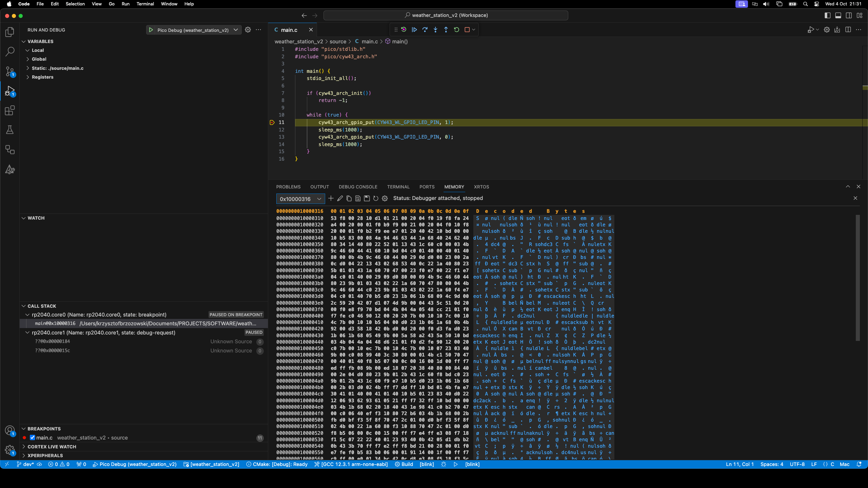Click the memory panel vertical scrollbar

pyautogui.click(x=858, y=278)
